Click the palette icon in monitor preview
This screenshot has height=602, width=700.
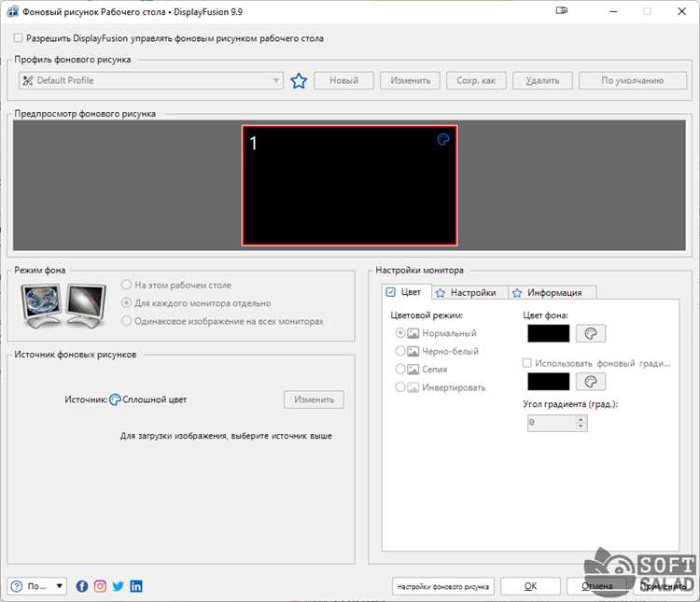coord(442,140)
